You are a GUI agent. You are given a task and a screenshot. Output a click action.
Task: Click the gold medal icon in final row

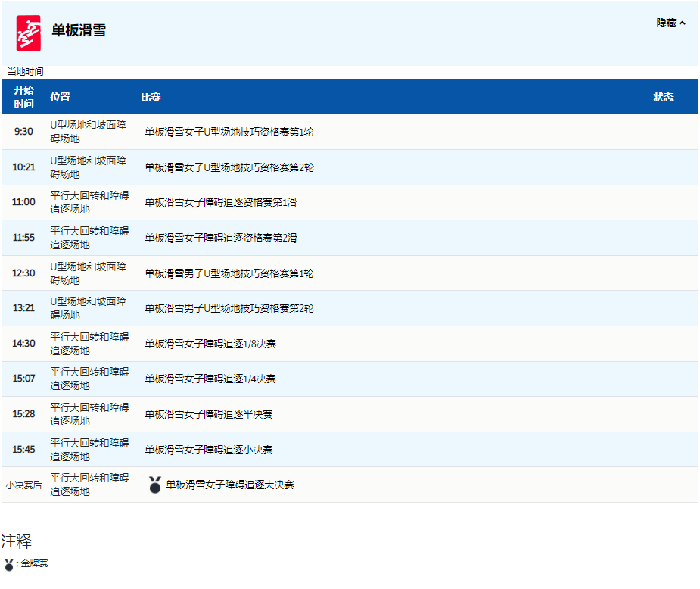point(155,485)
